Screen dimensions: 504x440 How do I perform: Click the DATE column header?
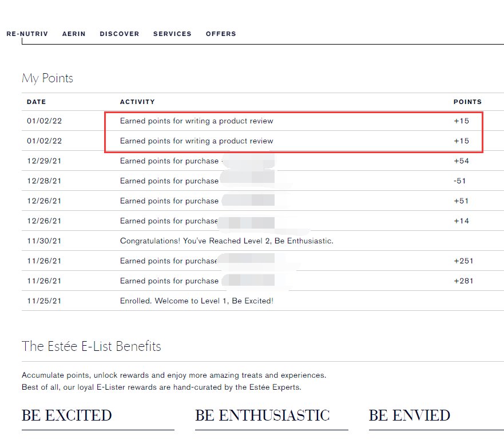36,102
